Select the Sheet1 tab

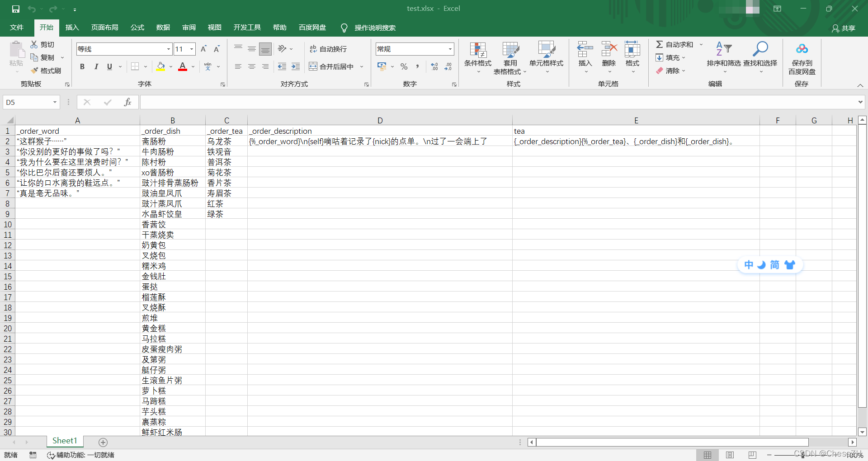[x=65, y=441]
